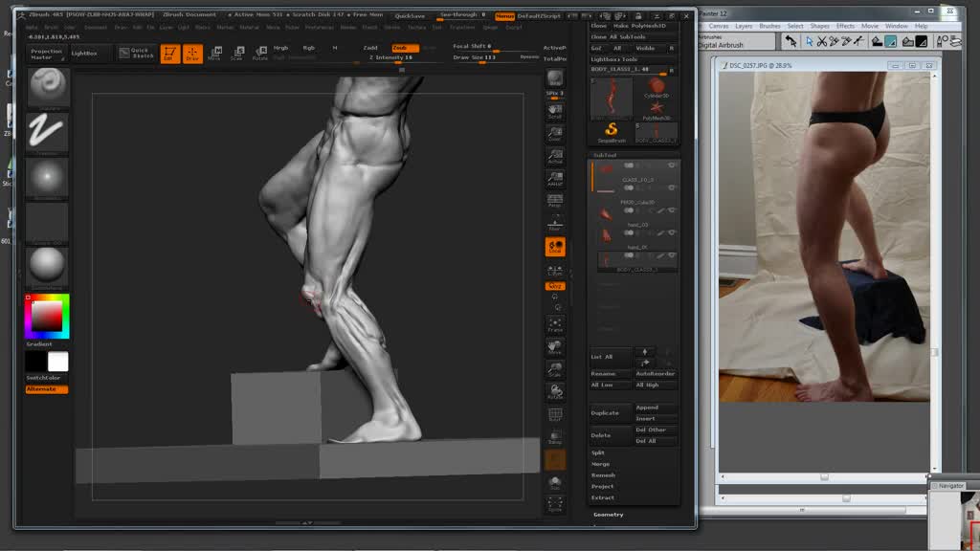The height and width of the screenshot is (551, 980).
Task: Open the Lightbox Tools section
Action: (612, 59)
